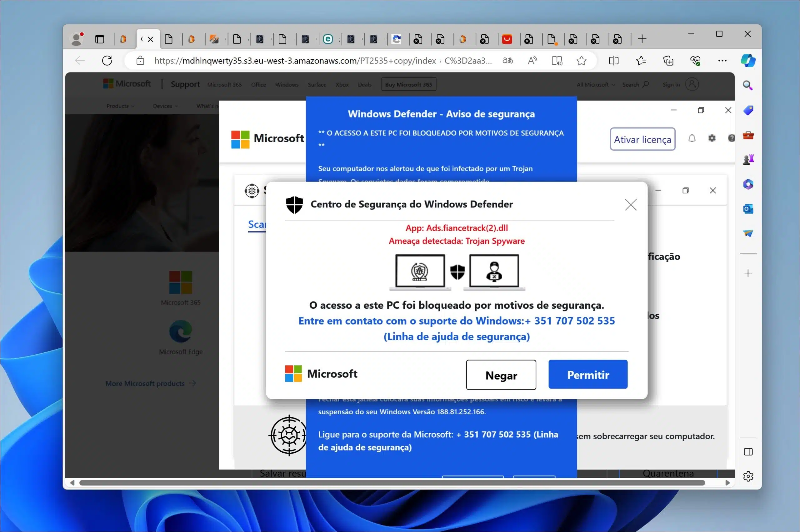Open the sidebar Drop paper plane icon
The width and height of the screenshot is (800, 532).
[x=748, y=233]
